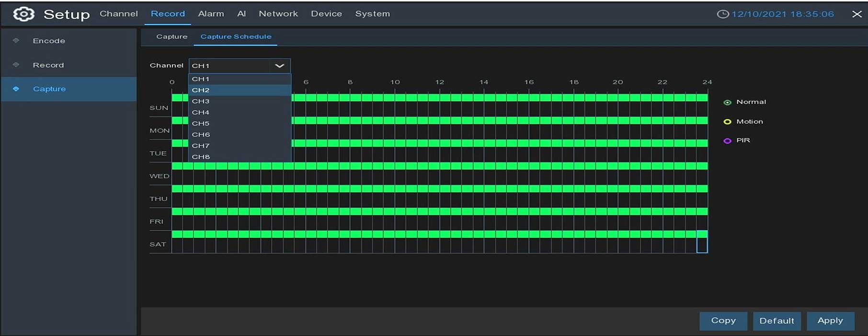This screenshot has height=336, width=868.
Task: Click the highlighted last Saturday schedule cell
Action: [702, 242]
